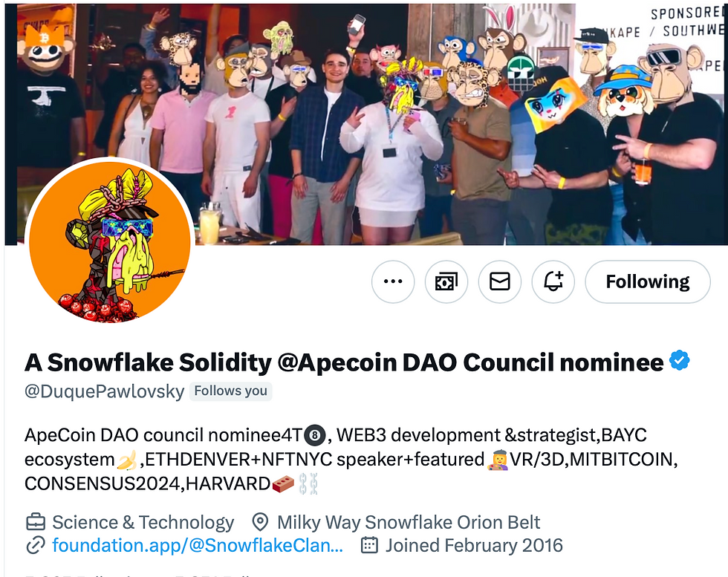Toggle the Following button to unfollow

(x=648, y=281)
